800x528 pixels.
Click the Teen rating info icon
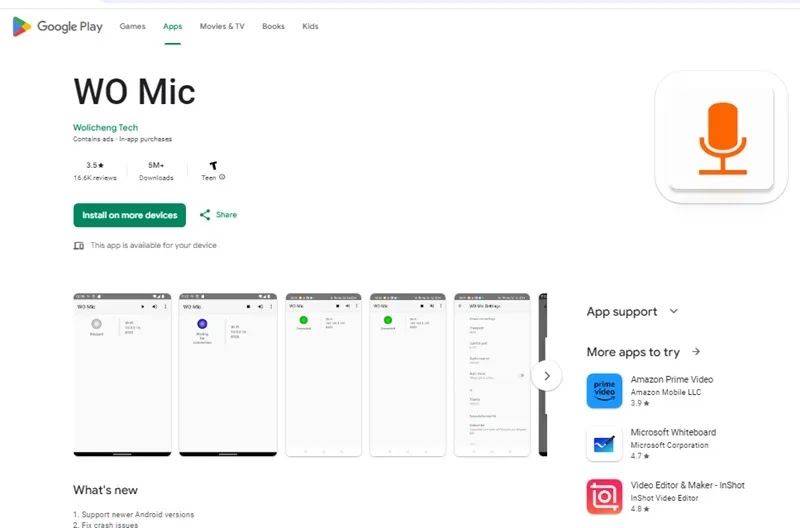pyautogui.click(x=222, y=177)
